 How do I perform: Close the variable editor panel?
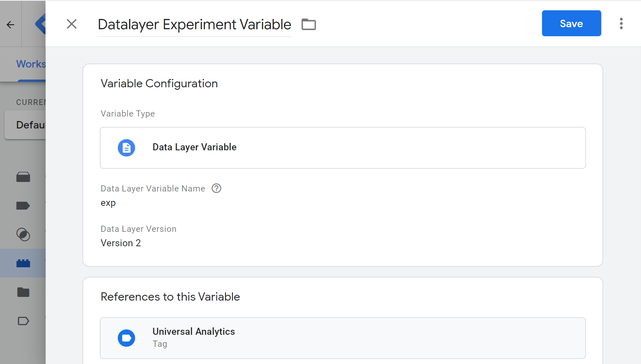pos(72,24)
